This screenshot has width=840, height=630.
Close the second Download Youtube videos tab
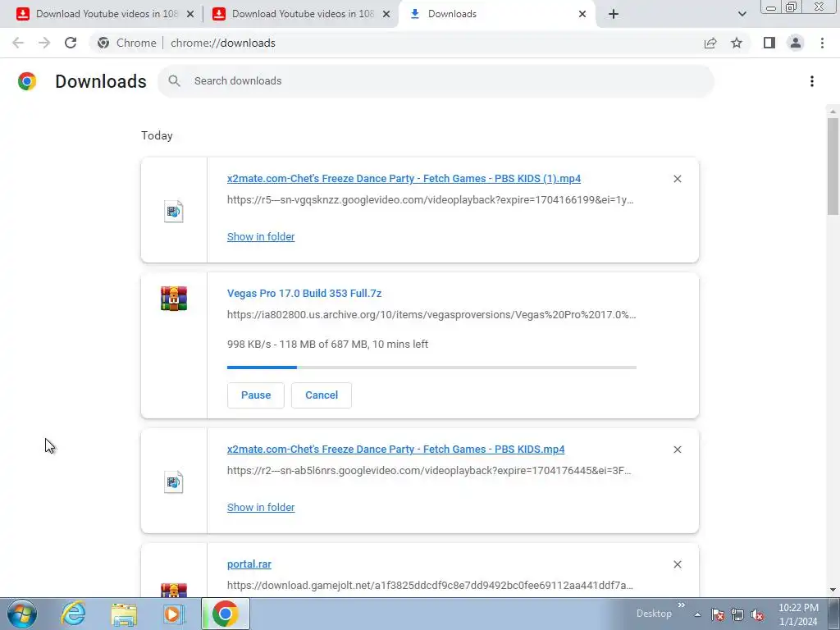coord(386,14)
